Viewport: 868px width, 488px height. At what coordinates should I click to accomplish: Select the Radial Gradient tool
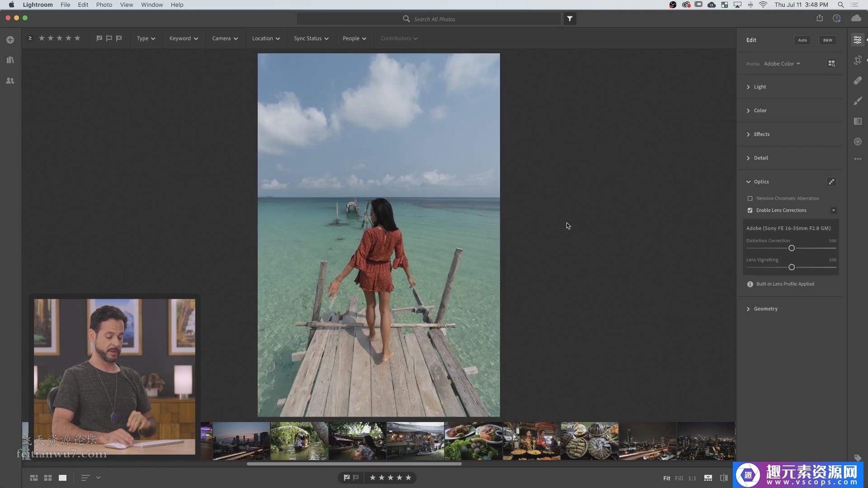coord(858,141)
